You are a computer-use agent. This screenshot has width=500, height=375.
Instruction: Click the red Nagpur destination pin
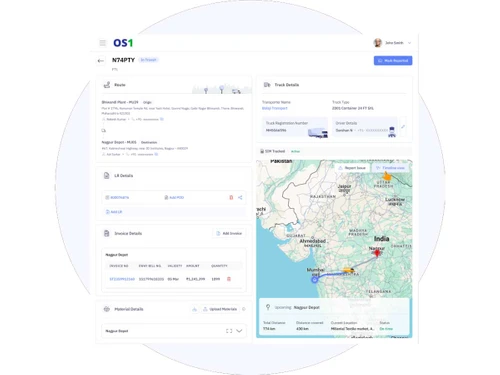click(x=377, y=253)
